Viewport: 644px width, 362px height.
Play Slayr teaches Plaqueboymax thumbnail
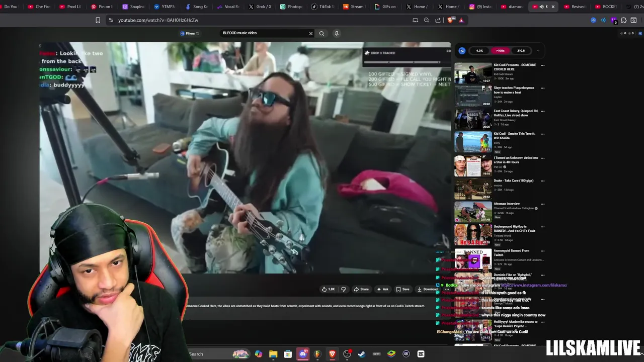(x=473, y=96)
